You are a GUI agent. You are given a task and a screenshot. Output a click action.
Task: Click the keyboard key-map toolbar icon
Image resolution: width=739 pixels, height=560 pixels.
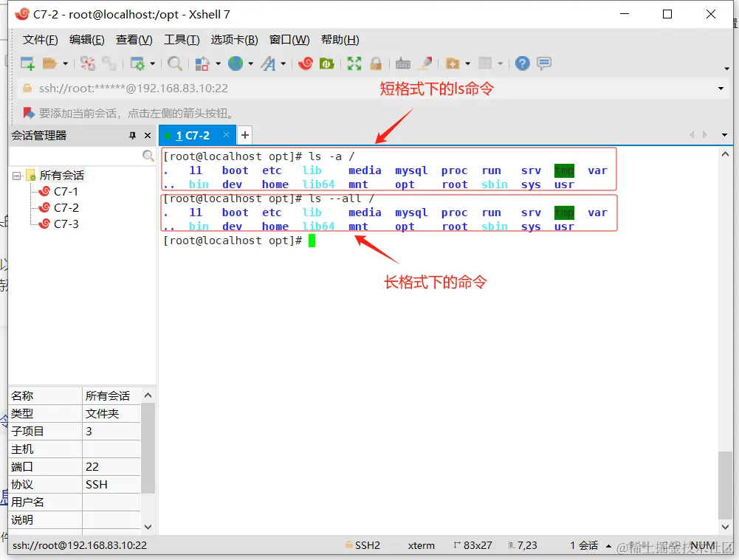click(x=402, y=63)
